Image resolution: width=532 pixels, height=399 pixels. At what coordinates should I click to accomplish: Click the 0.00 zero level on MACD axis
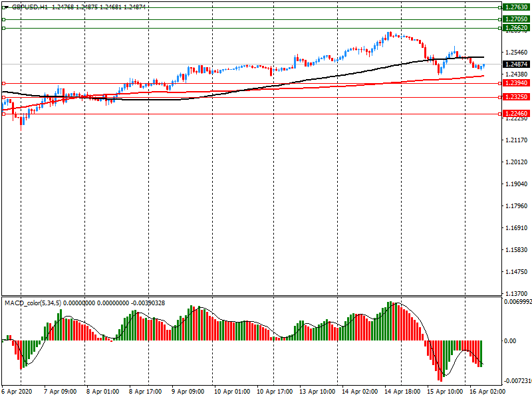(509, 341)
